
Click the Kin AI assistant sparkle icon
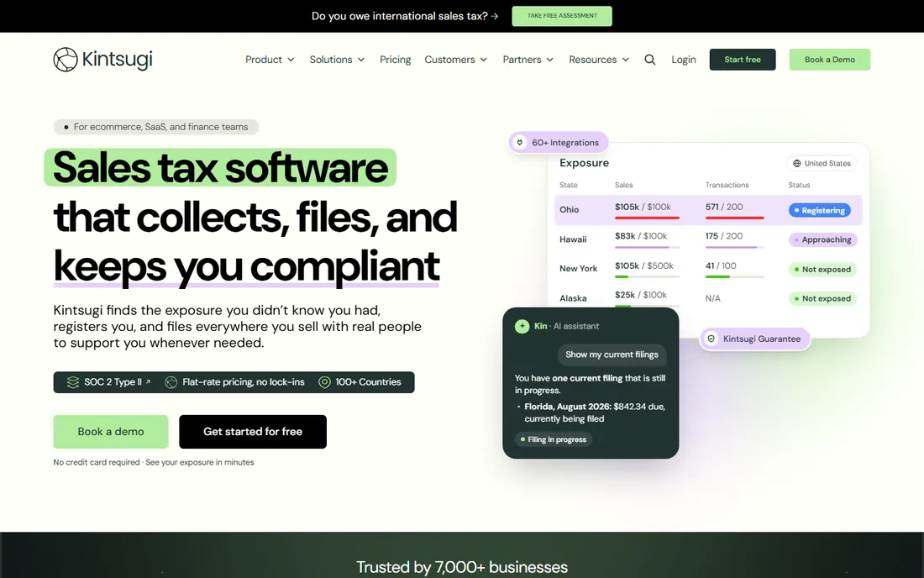pos(522,327)
